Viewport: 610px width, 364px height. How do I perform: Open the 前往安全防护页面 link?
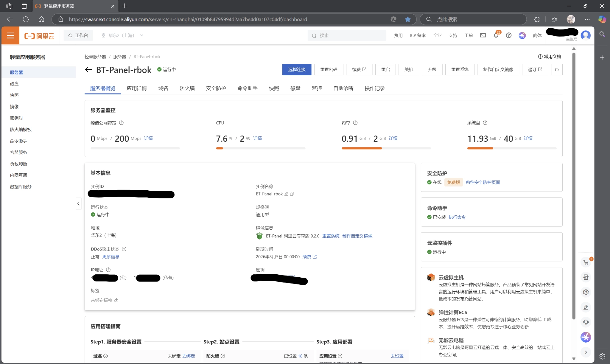tap(483, 182)
